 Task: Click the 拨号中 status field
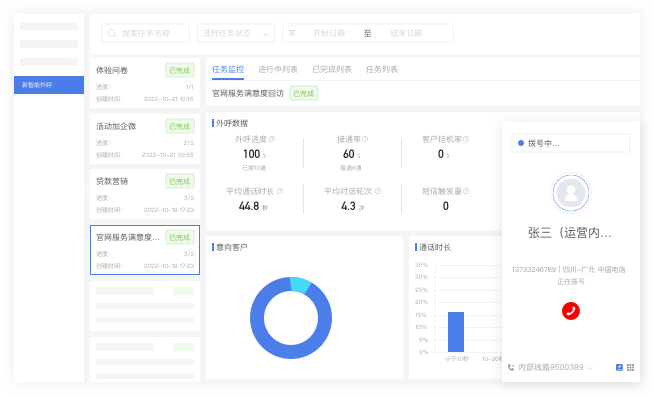pos(571,143)
